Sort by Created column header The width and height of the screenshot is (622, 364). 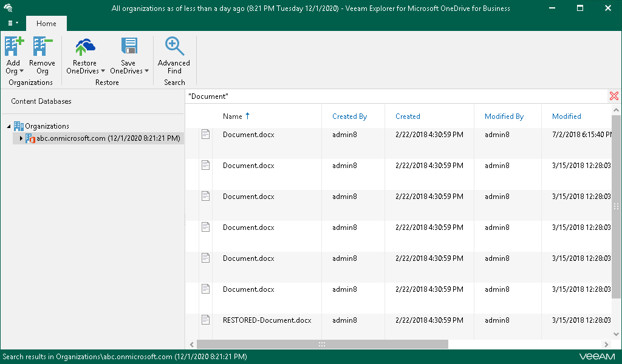pyautogui.click(x=408, y=116)
